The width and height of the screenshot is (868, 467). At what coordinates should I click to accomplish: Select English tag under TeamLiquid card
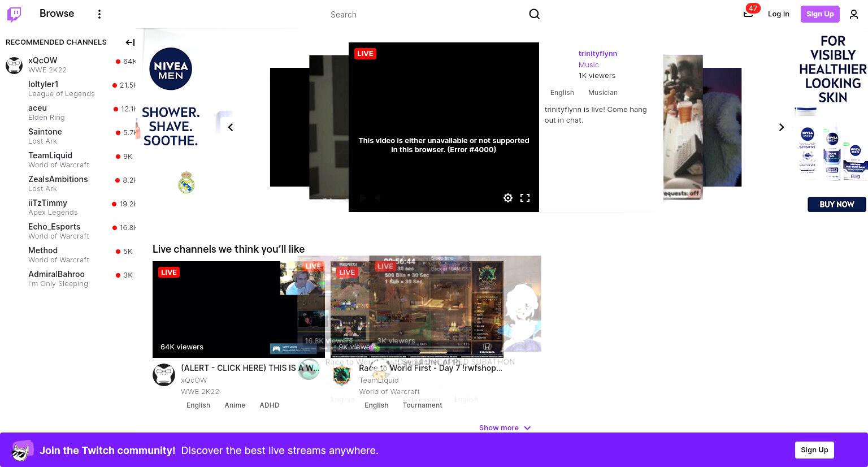tap(376, 405)
